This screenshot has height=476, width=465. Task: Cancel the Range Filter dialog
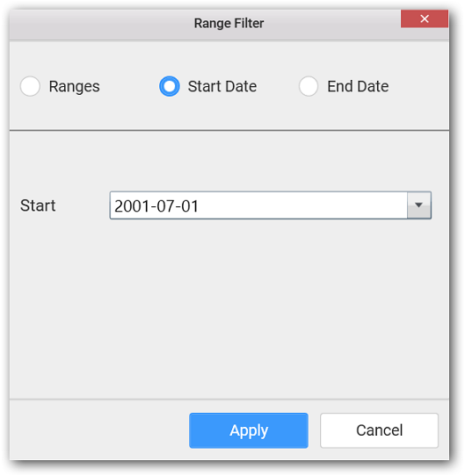379,430
